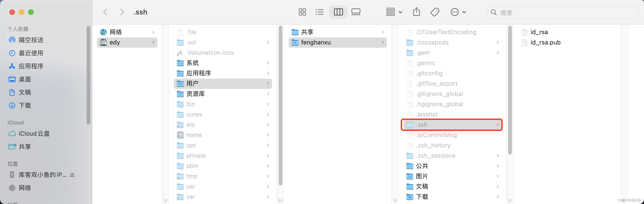Open iCloud Drive (iCloud云盘) in sidebar
This screenshot has height=204, width=644.
coord(29,134)
